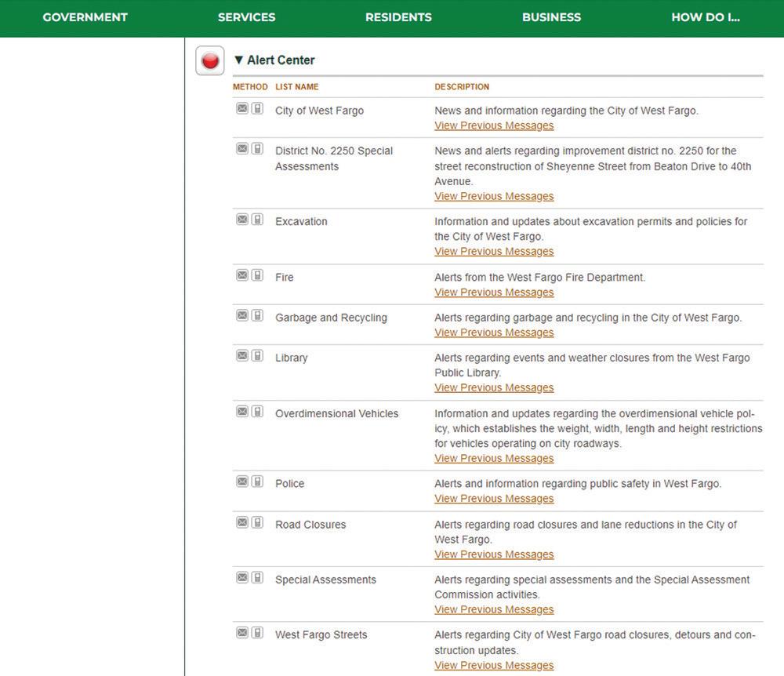This screenshot has height=676, width=784.
Task: Click email icon for Police alerts
Action: pos(242,482)
